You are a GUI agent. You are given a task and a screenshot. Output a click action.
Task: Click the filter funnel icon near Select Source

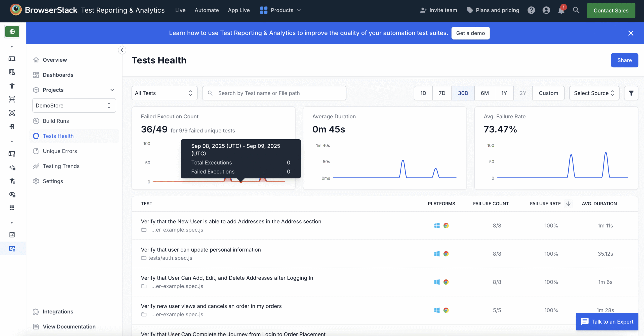(631, 93)
